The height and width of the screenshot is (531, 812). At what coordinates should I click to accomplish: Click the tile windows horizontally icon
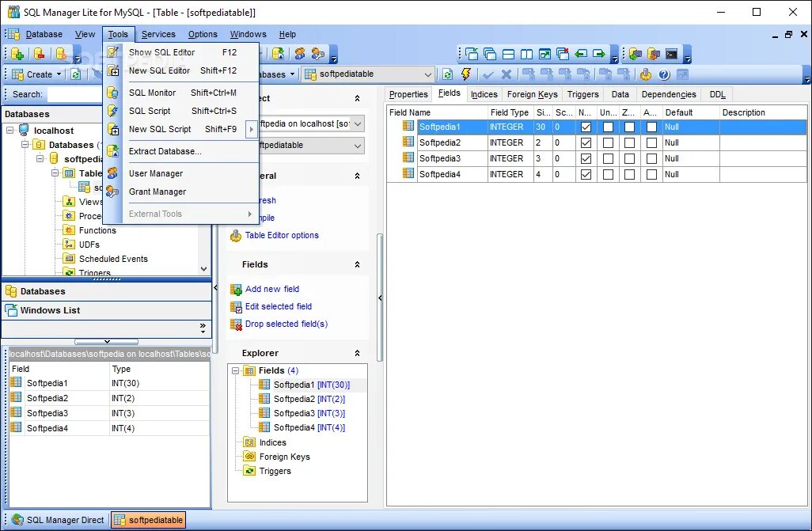coord(509,54)
